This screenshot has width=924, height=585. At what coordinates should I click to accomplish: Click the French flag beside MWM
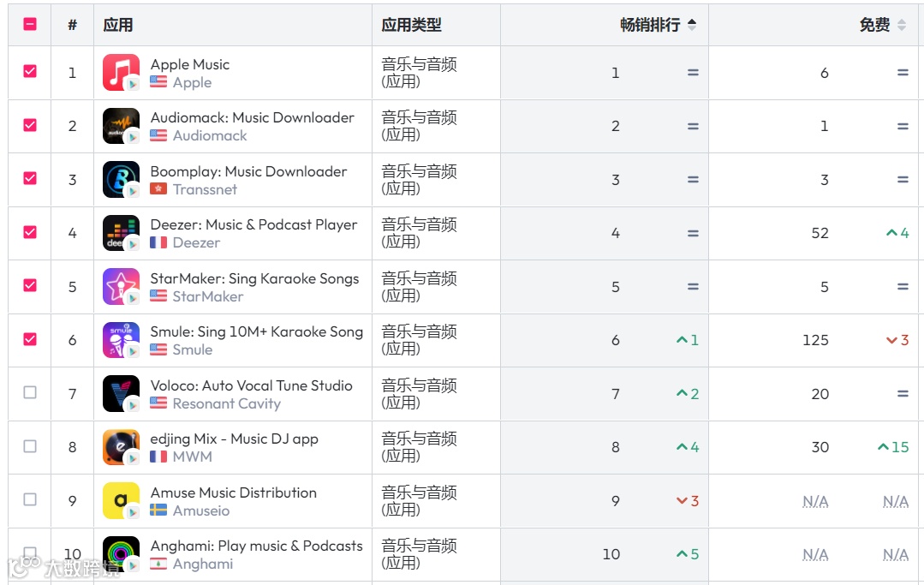[158, 457]
